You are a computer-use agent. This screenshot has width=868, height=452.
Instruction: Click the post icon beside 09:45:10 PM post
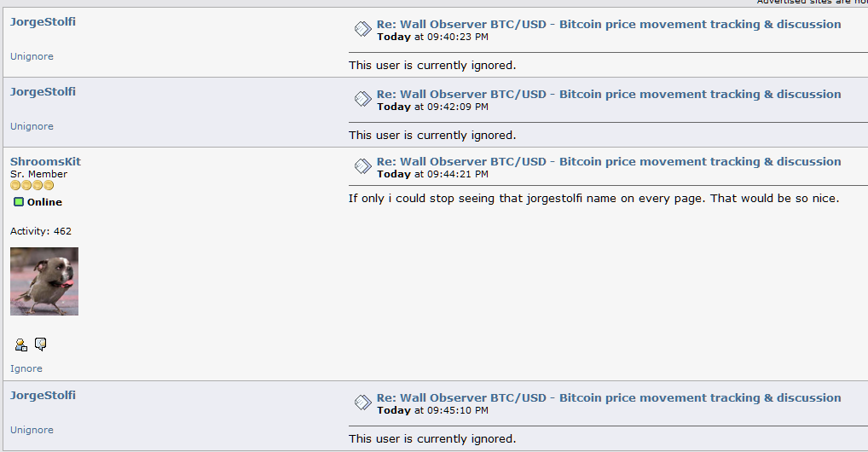(363, 403)
